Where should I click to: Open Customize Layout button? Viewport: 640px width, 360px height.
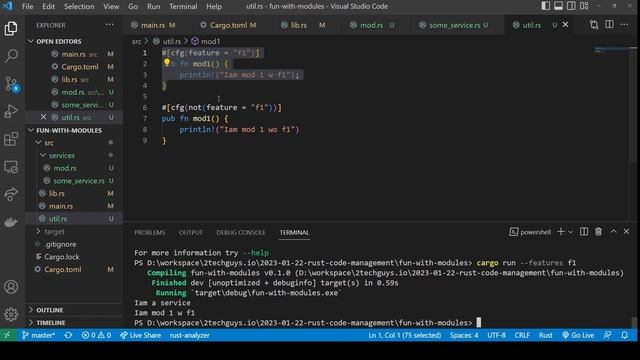pos(584,6)
